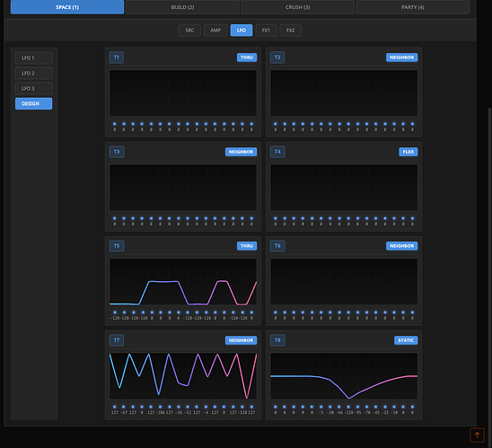Click the T7 step dot valued -106

[x=160, y=407]
